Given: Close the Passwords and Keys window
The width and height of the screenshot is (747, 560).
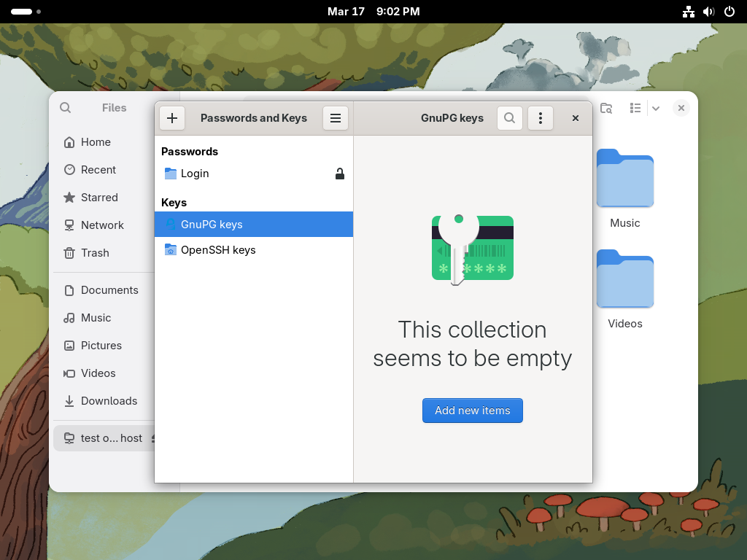Looking at the screenshot, I should point(576,118).
